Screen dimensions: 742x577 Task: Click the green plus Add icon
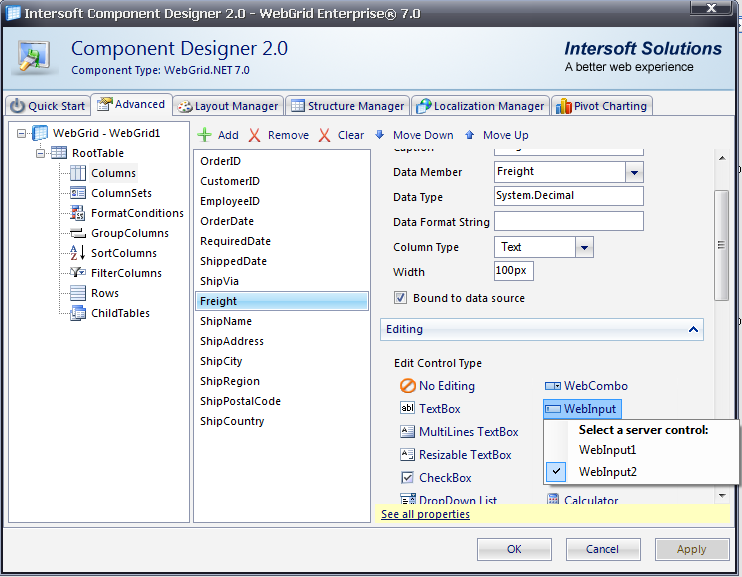(204, 135)
